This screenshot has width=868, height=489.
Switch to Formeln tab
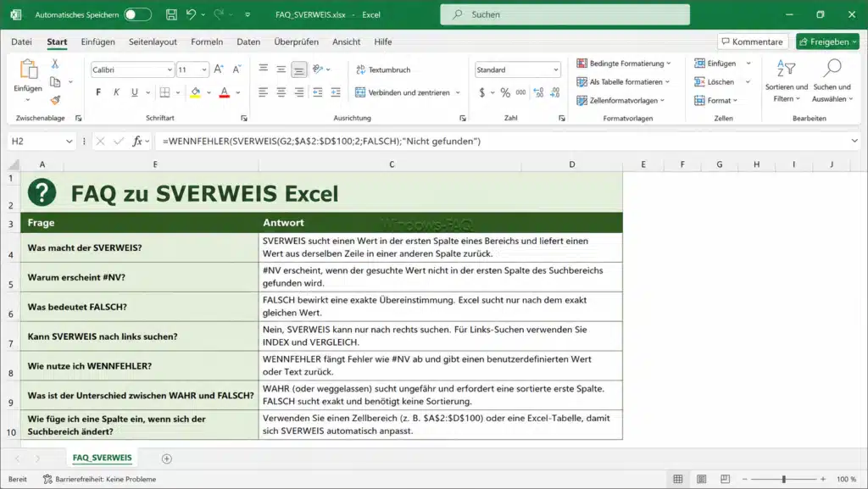click(207, 42)
